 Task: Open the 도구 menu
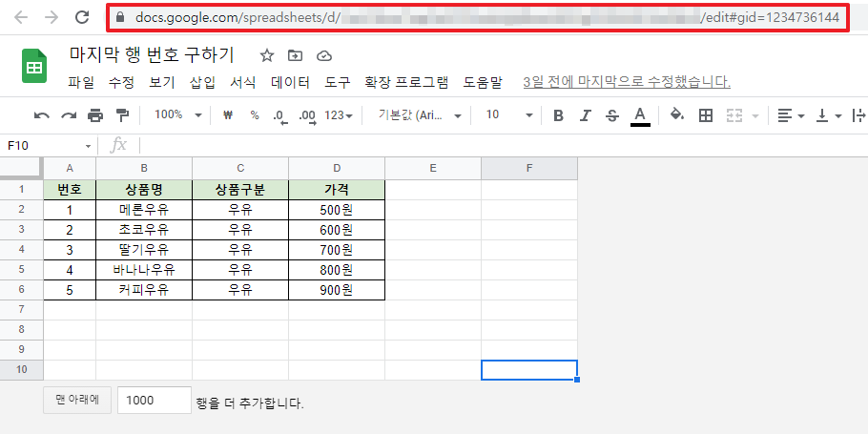point(338,82)
